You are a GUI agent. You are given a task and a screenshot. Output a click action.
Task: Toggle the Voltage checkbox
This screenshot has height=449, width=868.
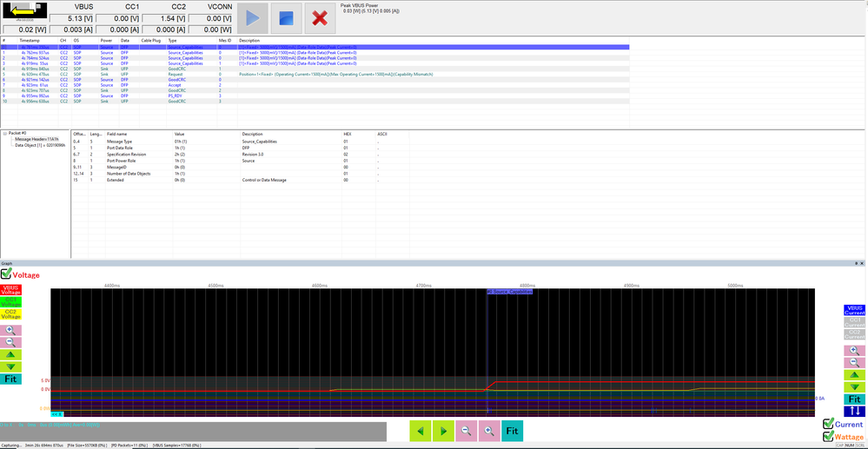tap(6, 274)
